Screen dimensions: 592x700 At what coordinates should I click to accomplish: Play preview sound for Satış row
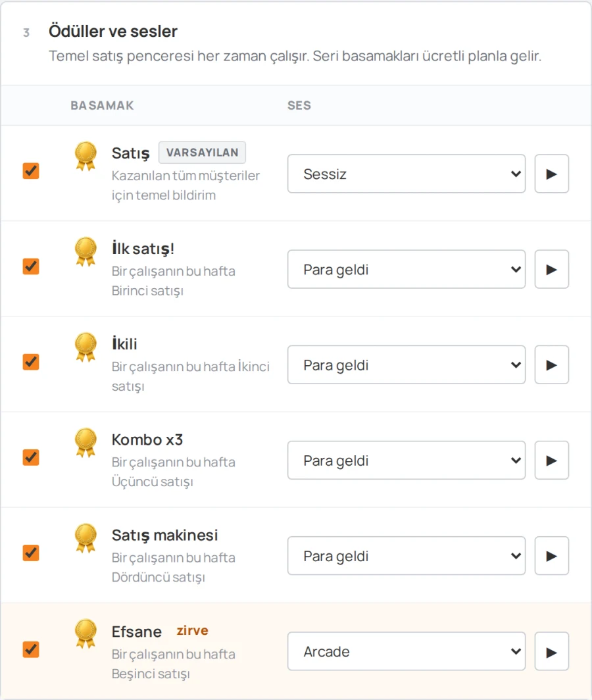pyautogui.click(x=551, y=174)
